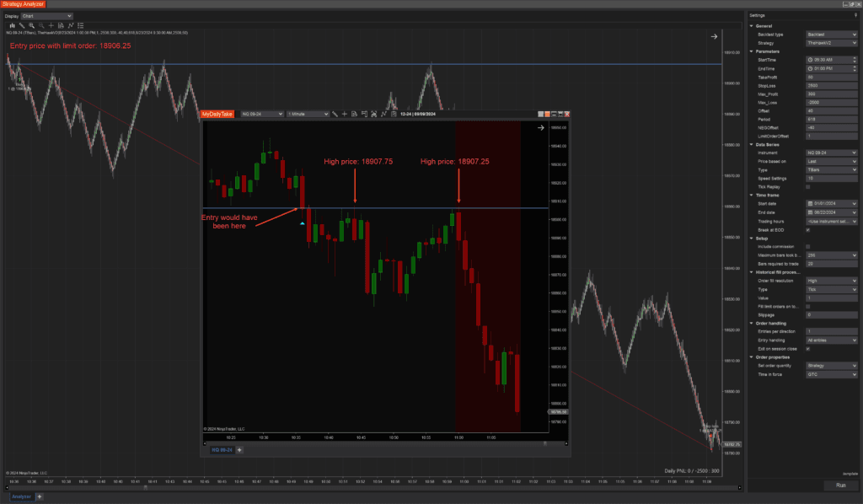Click the TakeProfit input field
The width and height of the screenshot is (863, 504).
[x=832, y=77]
